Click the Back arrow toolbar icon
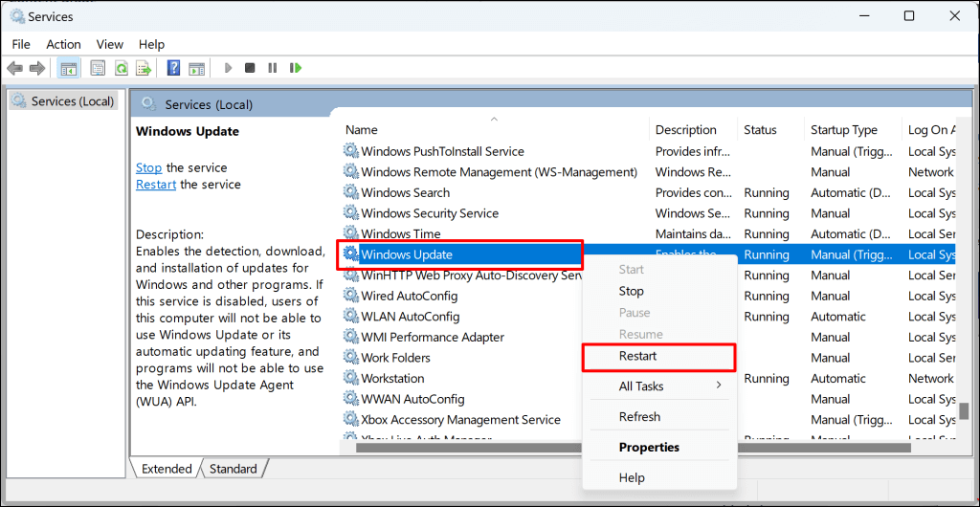The height and width of the screenshot is (507, 980). point(15,68)
